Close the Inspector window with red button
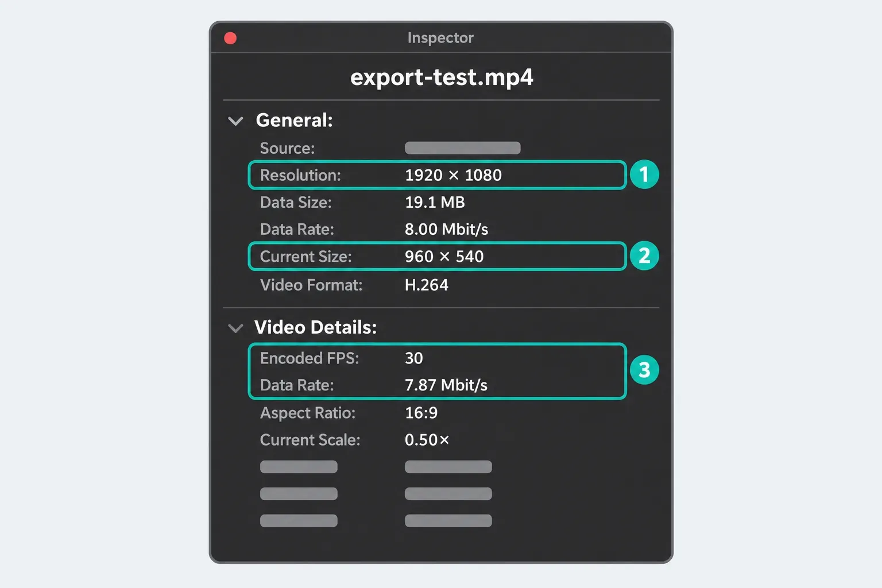This screenshot has height=588, width=882. pyautogui.click(x=230, y=38)
